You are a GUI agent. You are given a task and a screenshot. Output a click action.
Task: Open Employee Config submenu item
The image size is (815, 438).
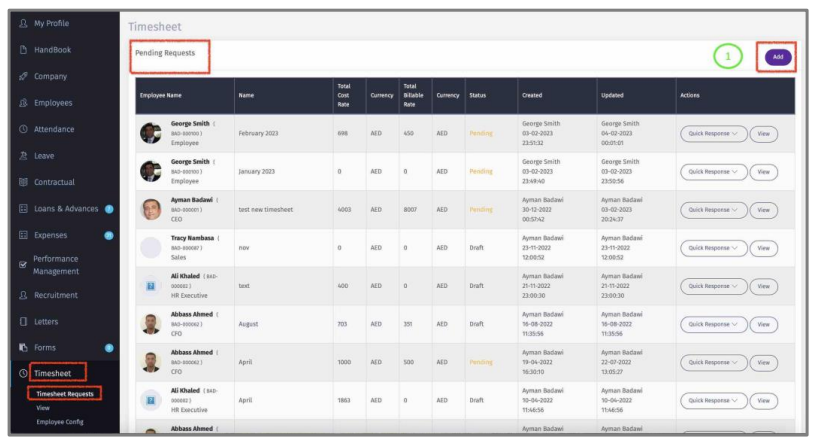pyautogui.click(x=60, y=422)
